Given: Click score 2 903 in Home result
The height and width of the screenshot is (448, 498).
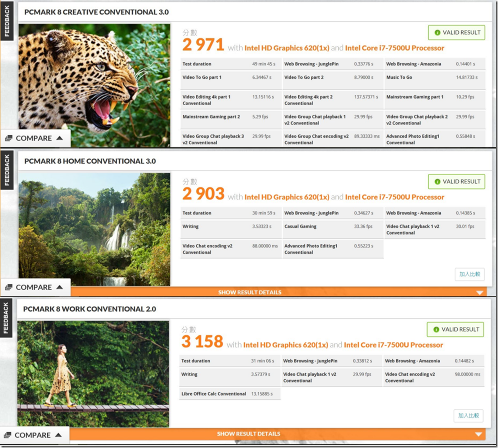Looking at the screenshot, I should (203, 194).
